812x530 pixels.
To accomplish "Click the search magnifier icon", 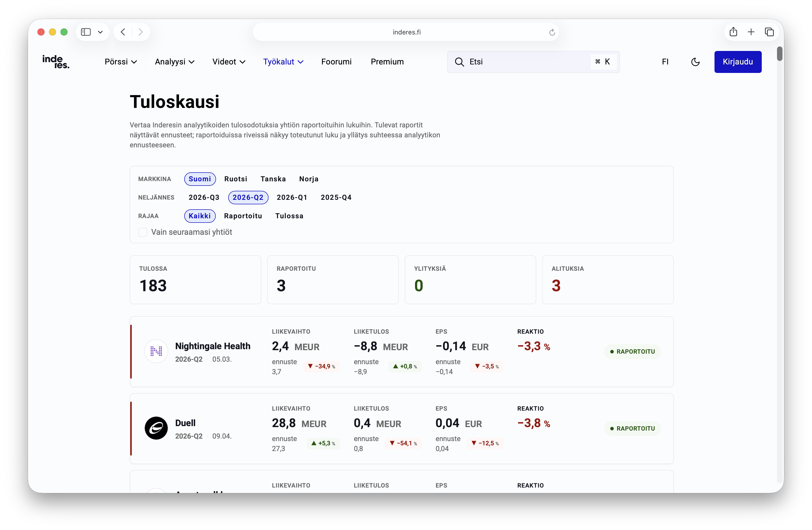I will (x=459, y=62).
